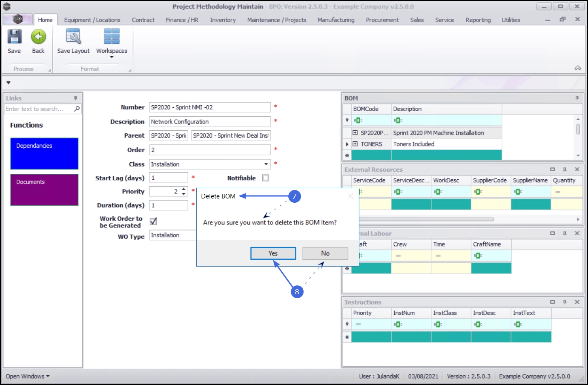
Task: Expand the TONERS row in BOM
Action: click(x=355, y=144)
